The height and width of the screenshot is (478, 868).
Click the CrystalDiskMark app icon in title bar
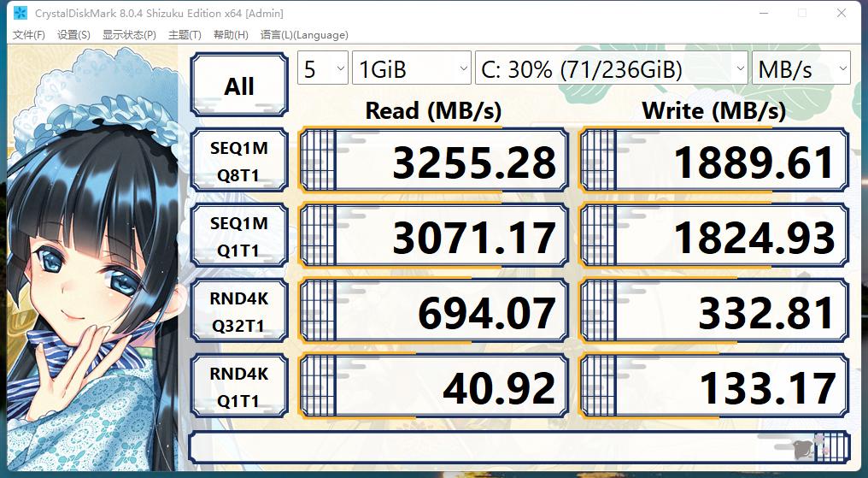click(x=20, y=14)
